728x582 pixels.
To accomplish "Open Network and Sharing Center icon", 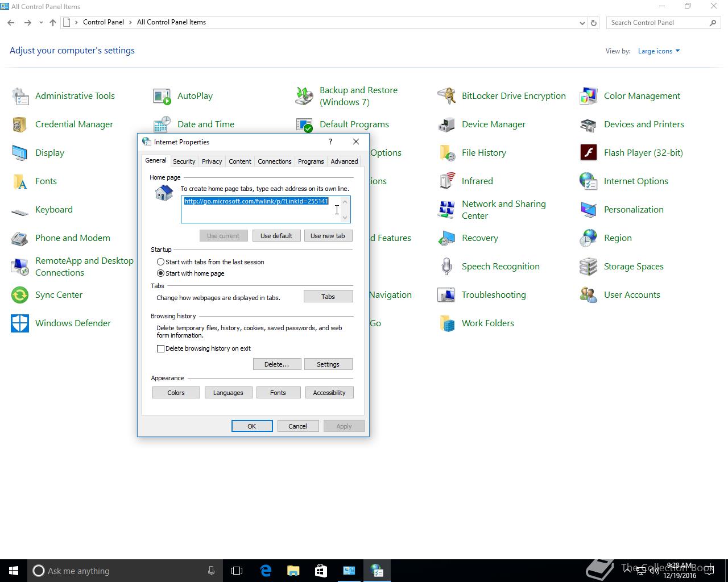I will pos(446,210).
